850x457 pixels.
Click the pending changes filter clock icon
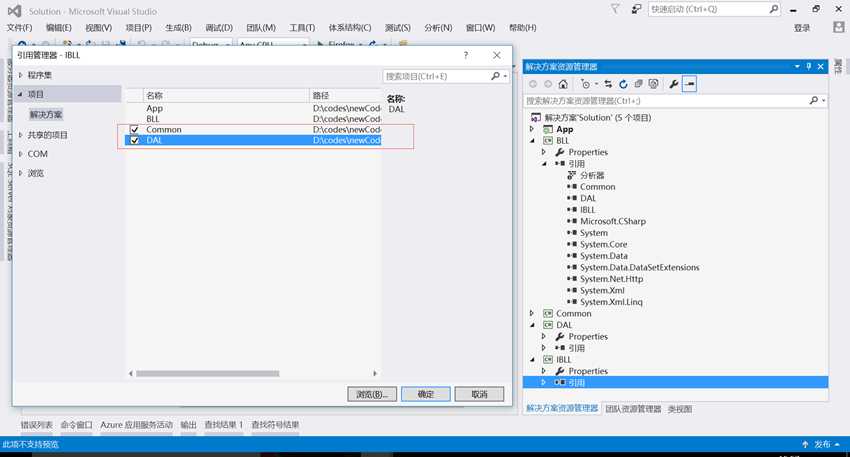(x=585, y=84)
